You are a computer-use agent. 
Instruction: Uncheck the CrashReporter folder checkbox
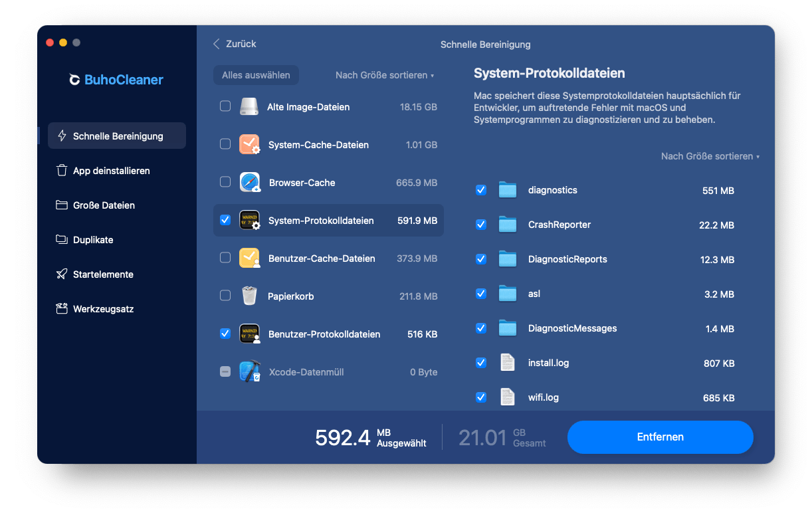pyautogui.click(x=481, y=225)
